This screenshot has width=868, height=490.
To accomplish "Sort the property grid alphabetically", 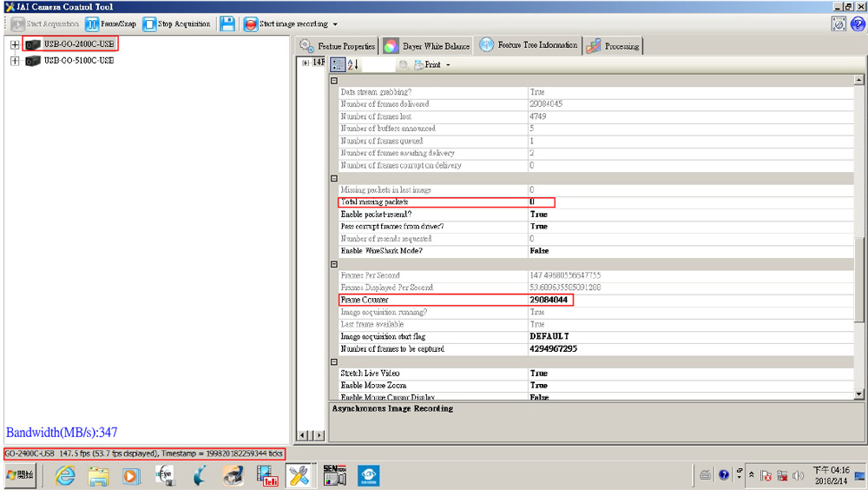I will tap(353, 64).
